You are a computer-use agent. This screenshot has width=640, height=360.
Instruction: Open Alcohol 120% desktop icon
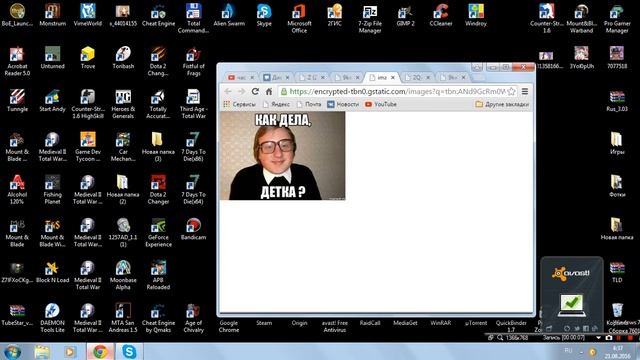pyautogui.click(x=17, y=189)
